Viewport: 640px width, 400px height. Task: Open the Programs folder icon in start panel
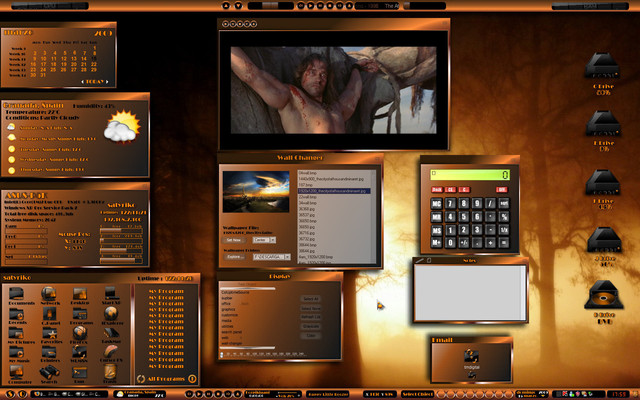[x=80, y=313]
